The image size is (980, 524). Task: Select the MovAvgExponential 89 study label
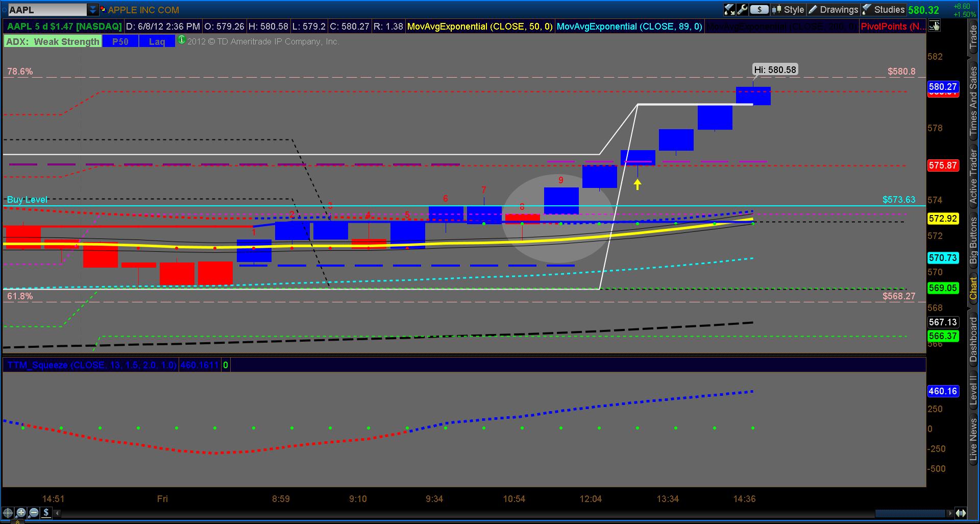629,27
